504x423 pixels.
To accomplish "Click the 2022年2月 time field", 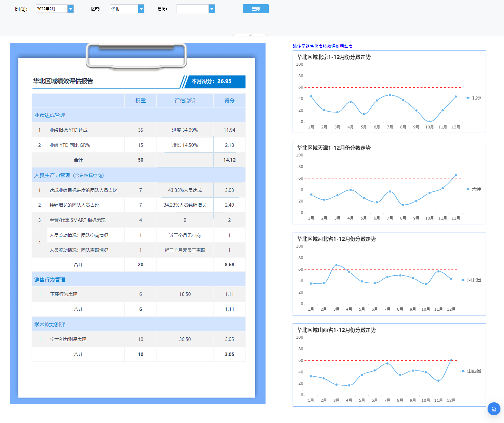I will pos(52,9).
